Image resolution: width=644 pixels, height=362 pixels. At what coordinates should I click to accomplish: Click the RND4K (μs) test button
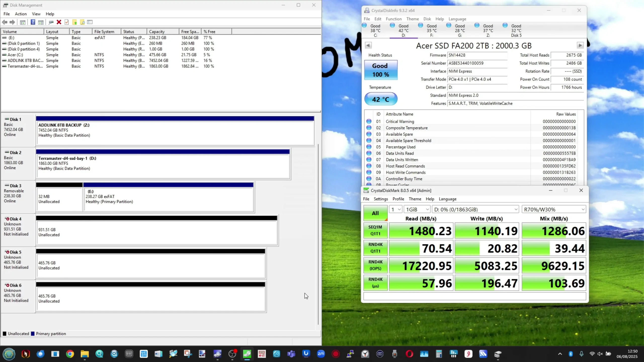tap(375, 283)
